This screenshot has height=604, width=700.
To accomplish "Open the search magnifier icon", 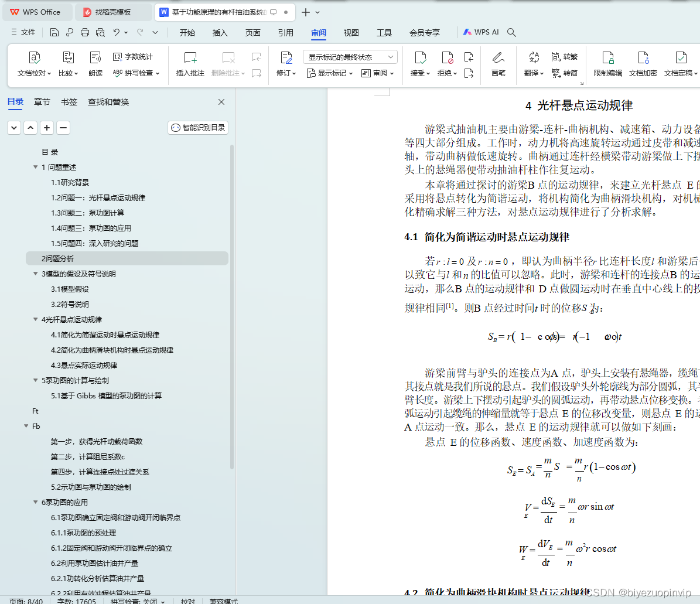I will click(x=511, y=32).
